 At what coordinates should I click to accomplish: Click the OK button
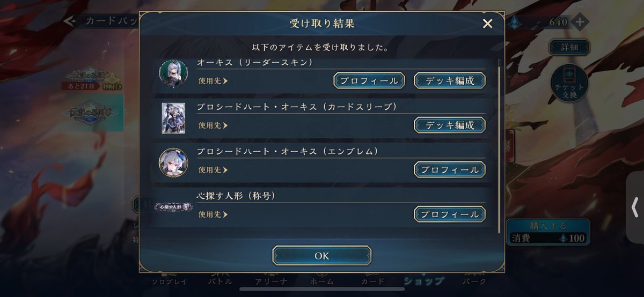(322, 256)
